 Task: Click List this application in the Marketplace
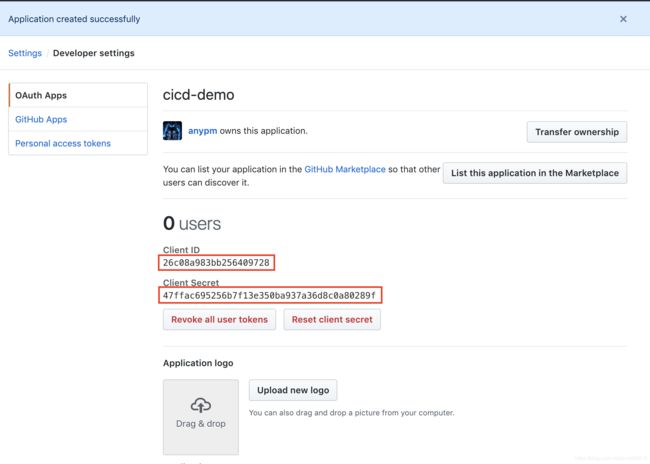click(x=535, y=173)
